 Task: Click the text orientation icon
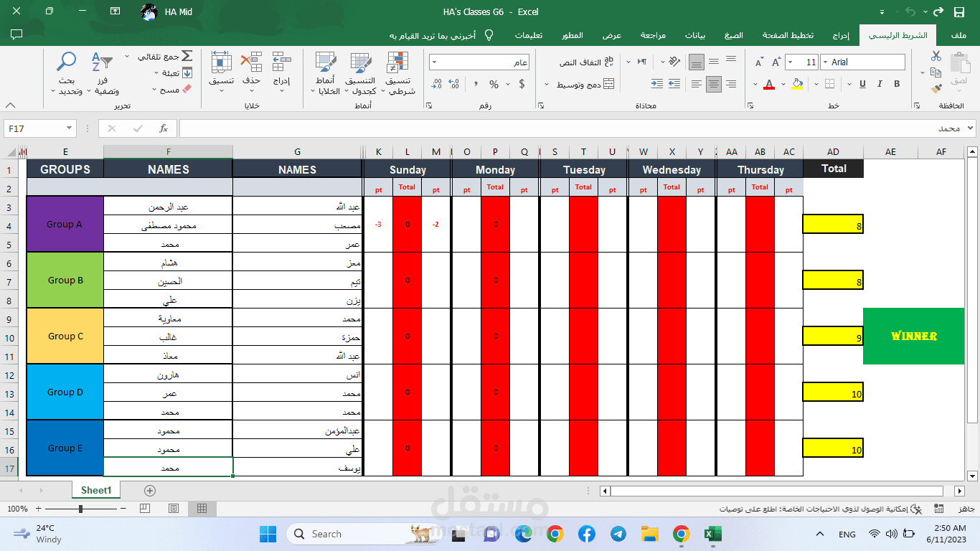tap(674, 62)
